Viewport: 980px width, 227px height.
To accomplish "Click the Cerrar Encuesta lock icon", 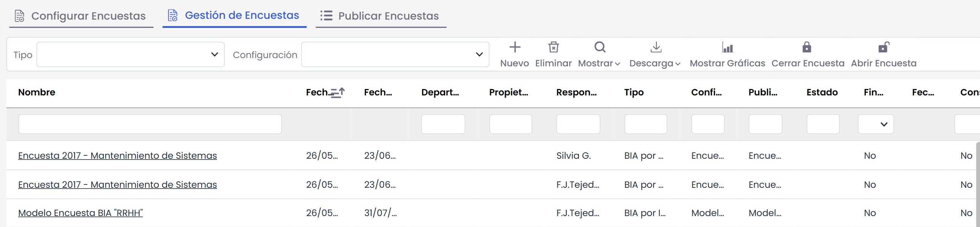I will (807, 47).
